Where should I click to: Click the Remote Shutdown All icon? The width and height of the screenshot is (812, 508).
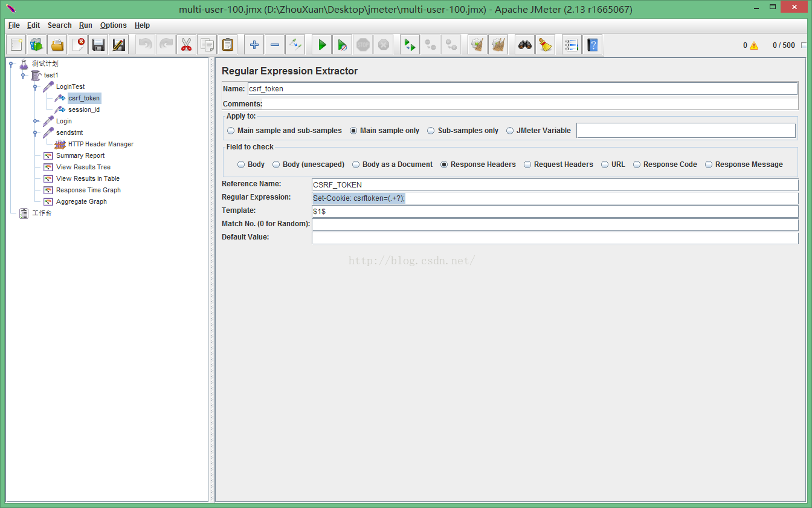[x=451, y=45]
